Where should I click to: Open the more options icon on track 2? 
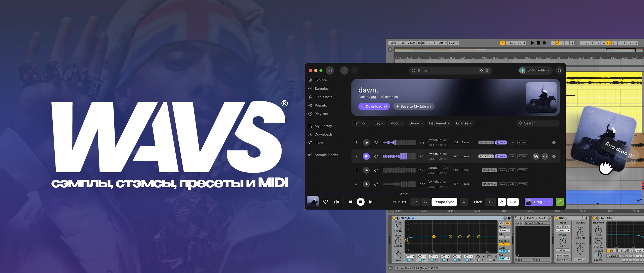click(545, 156)
